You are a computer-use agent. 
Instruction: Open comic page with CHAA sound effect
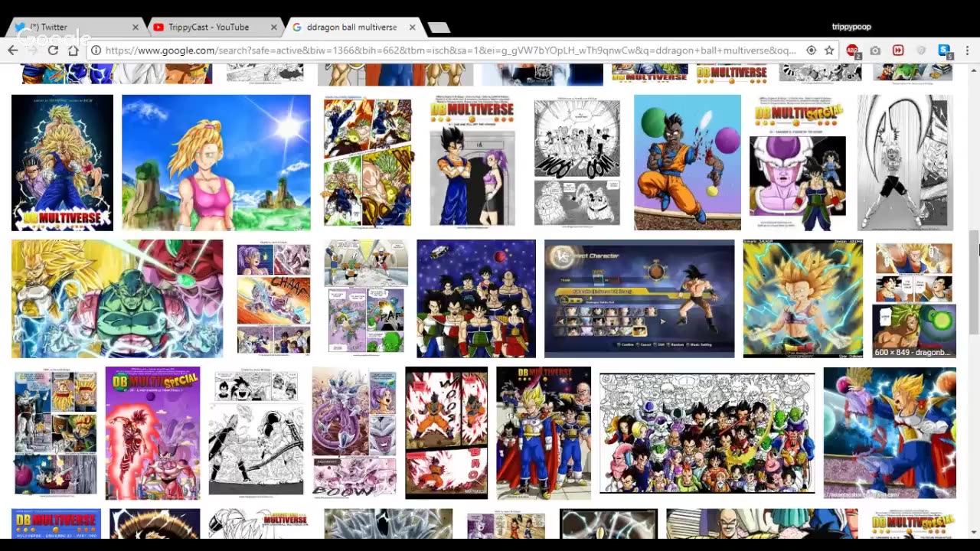click(x=273, y=298)
